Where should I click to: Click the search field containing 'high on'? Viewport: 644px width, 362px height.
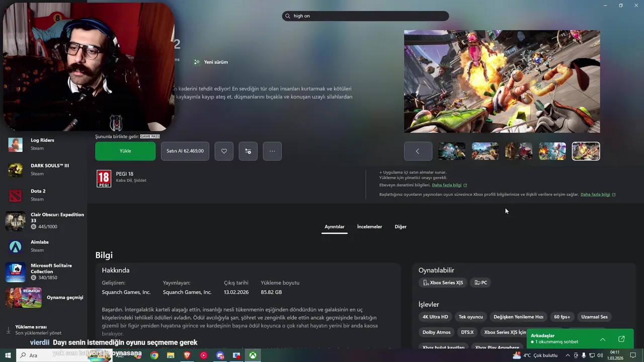pos(365,16)
